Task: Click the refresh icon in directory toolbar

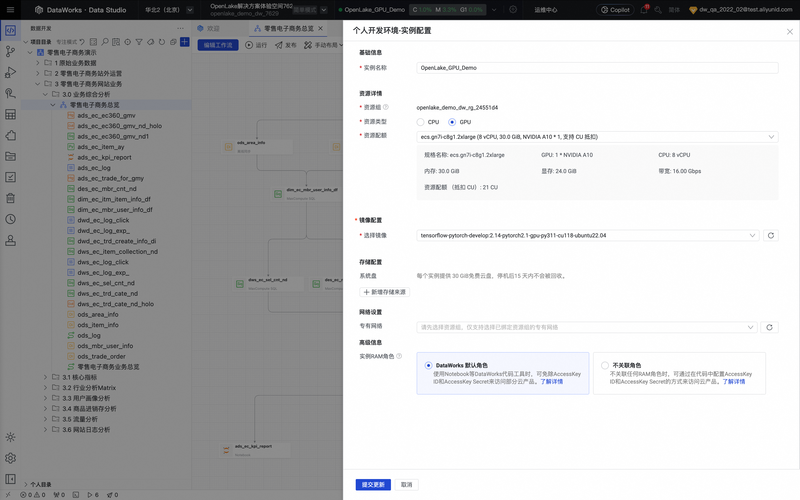Action: point(162,42)
